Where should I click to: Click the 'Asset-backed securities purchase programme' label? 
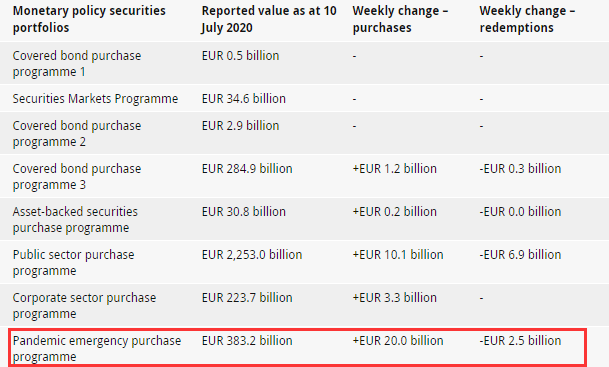click(75, 220)
